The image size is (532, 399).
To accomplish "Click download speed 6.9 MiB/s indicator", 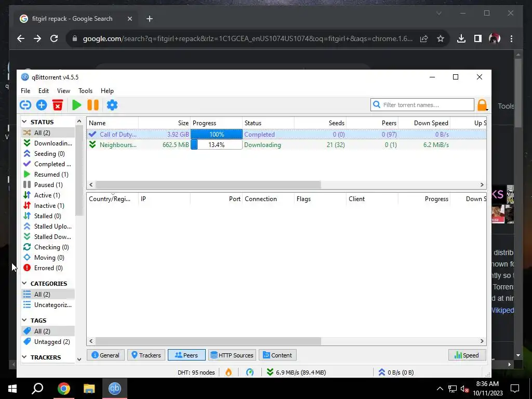I will click(296, 372).
